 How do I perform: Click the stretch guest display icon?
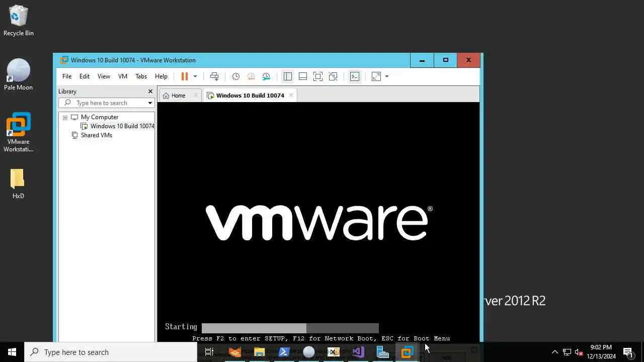[376, 76]
